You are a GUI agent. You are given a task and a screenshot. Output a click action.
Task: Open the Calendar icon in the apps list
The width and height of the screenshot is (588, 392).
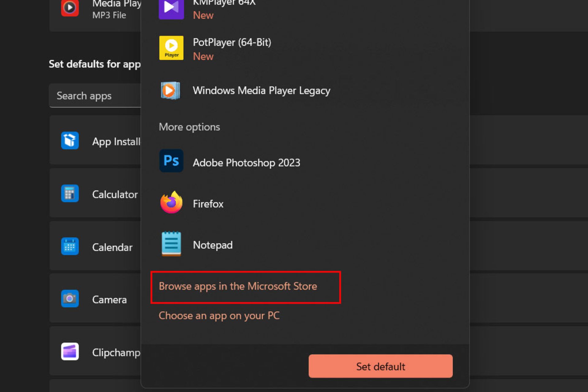[x=70, y=246]
